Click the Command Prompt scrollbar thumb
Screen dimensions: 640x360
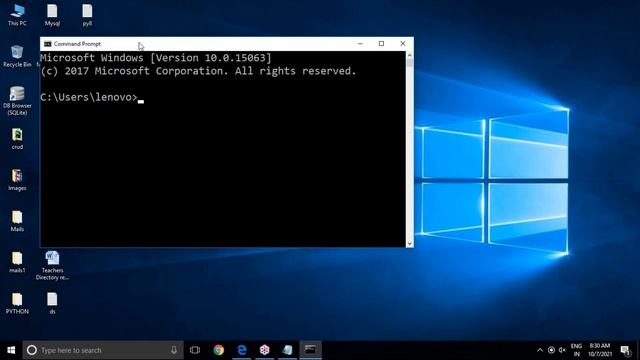point(409,63)
